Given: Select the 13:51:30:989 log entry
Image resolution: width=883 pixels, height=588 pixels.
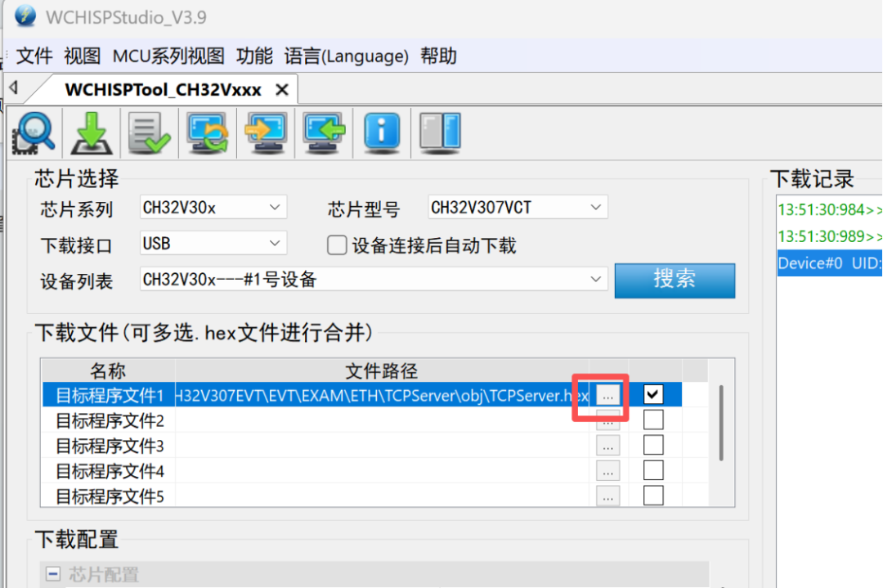Looking at the screenshot, I should point(830,236).
